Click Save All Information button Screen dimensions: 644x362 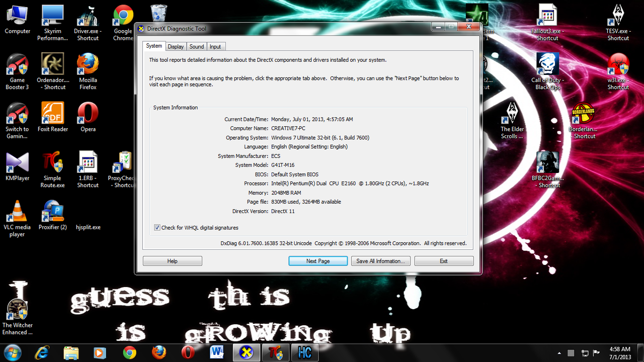381,261
